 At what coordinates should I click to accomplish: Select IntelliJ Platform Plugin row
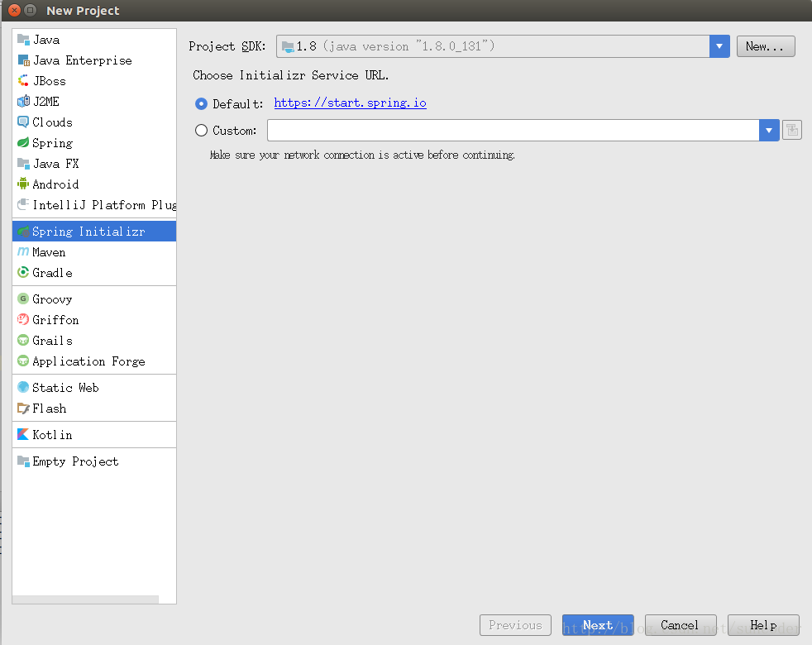pyautogui.click(x=94, y=204)
